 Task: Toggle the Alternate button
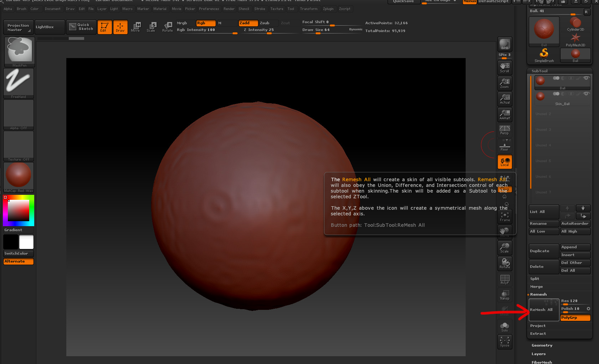point(19,261)
